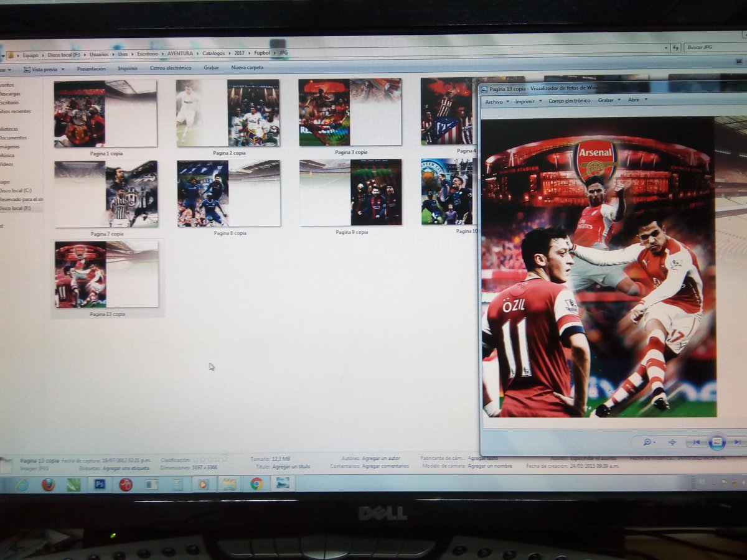The image size is (747, 560).
Task: Set star rating in Clasificación field
Action: click(211, 459)
